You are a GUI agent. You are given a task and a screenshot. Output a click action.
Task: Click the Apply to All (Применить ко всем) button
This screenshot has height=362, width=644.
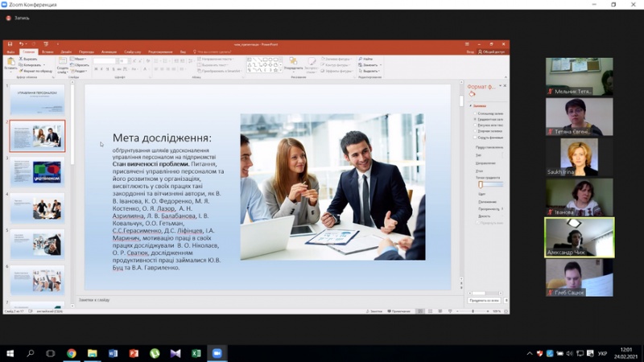pyautogui.click(x=483, y=300)
